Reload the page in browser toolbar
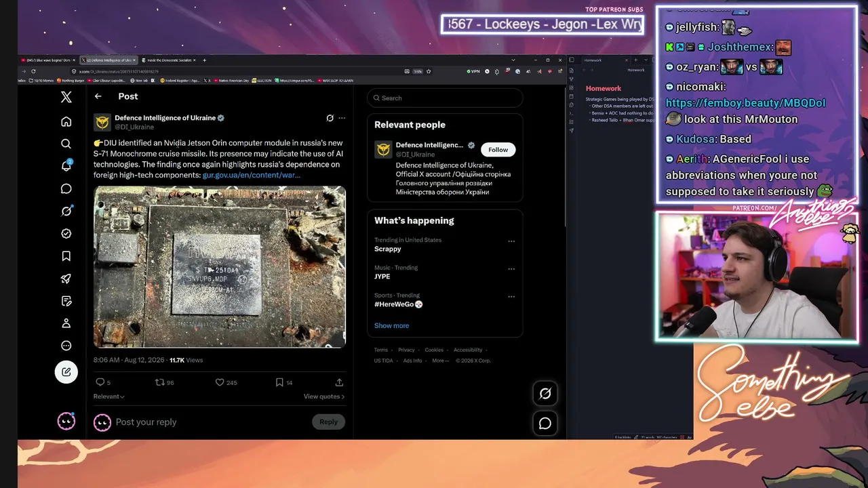The height and width of the screenshot is (488, 868). pyautogui.click(x=33, y=71)
